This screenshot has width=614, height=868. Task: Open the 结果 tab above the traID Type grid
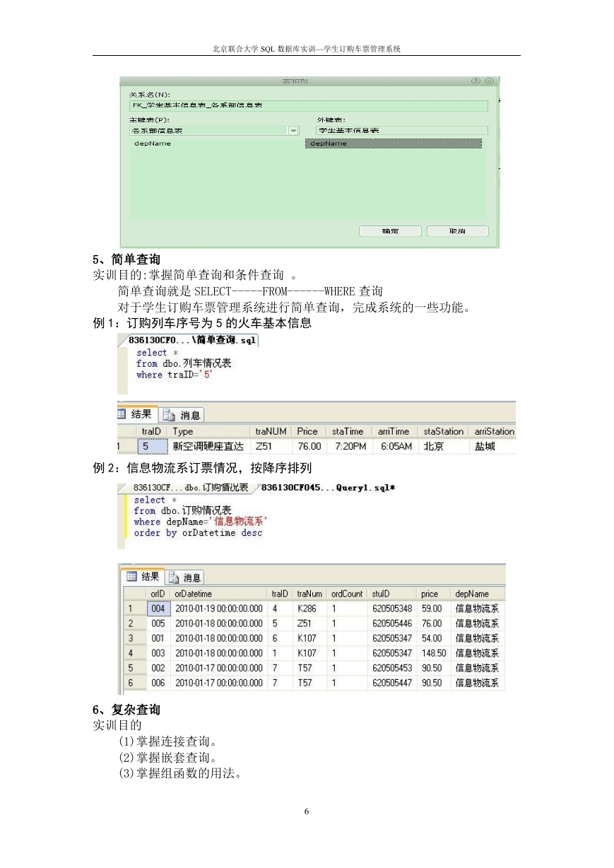(x=137, y=414)
